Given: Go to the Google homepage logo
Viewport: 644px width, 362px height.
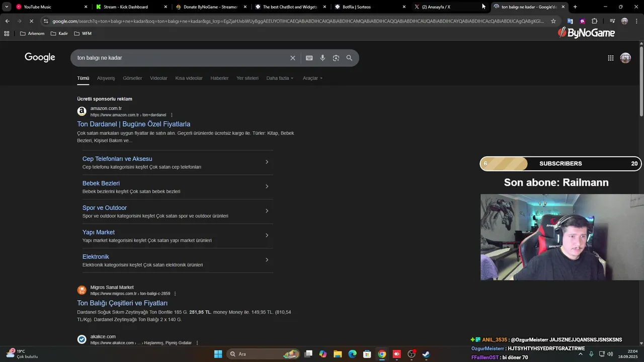Looking at the screenshot, I should coord(40,57).
